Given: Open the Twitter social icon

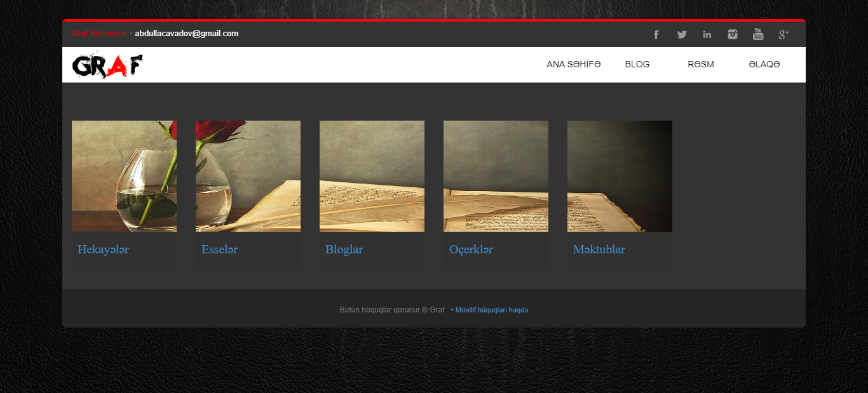Looking at the screenshot, I should (682, 34).
